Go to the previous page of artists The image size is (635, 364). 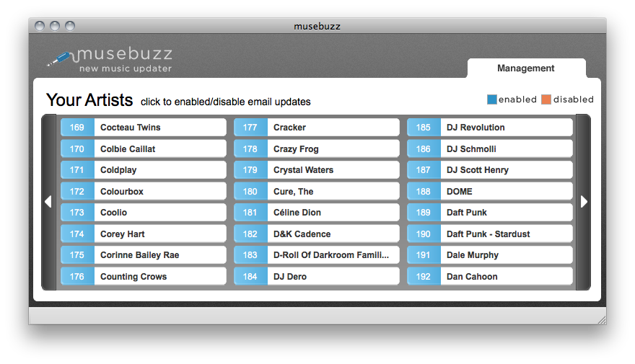pyautogui.click(x=48, y=202)
